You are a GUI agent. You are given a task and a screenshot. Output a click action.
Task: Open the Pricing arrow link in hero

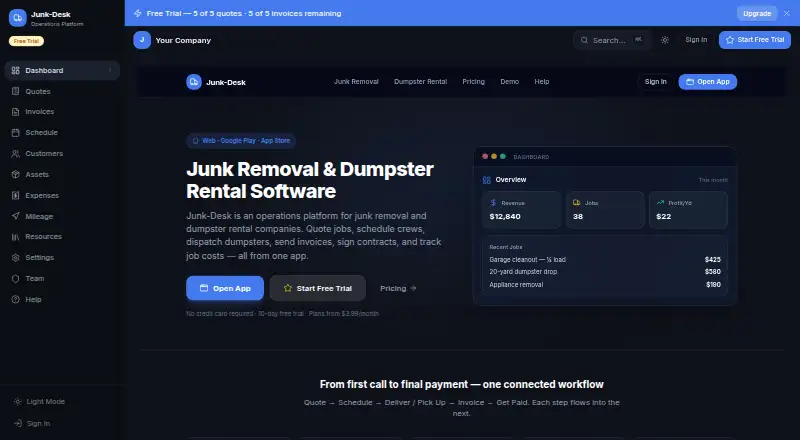(x=398, y=288)
